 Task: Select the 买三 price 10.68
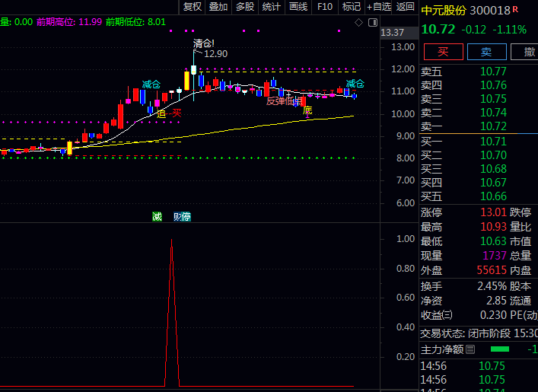(493, 169)
